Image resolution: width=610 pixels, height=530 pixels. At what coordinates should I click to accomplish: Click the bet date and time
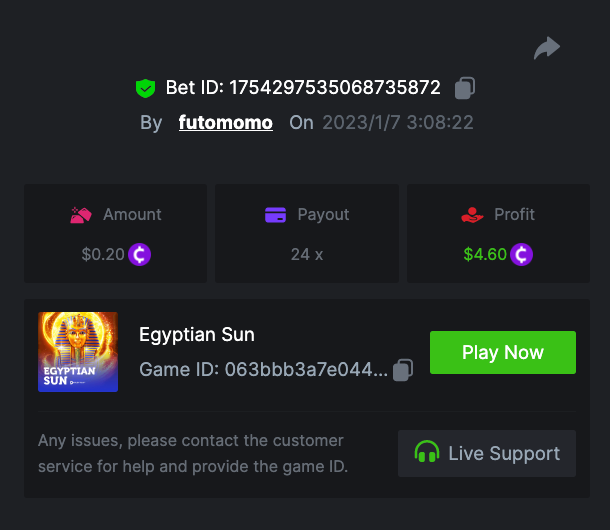pyautogui.click(x=398, y=123)
